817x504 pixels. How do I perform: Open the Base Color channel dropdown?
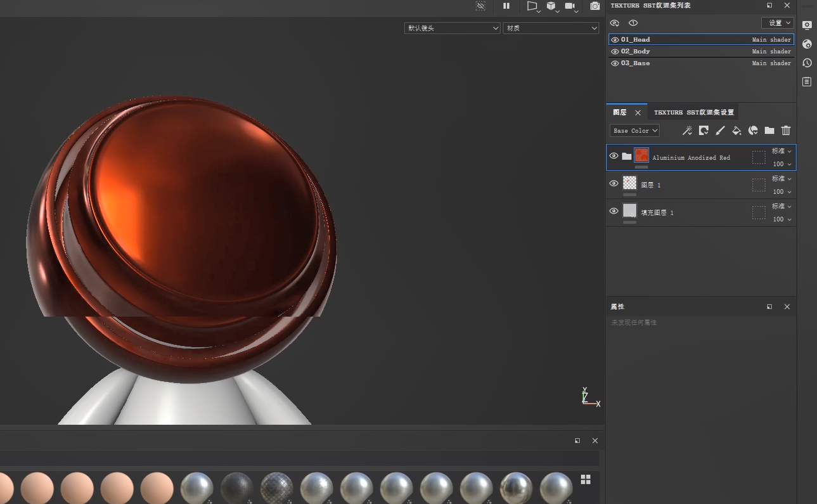click(634, 131)
